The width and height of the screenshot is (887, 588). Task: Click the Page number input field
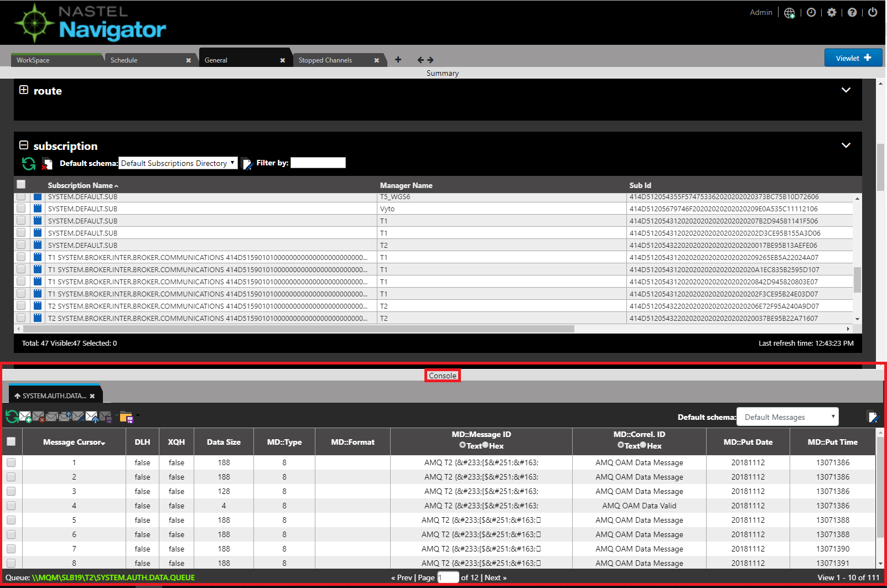coord(448,577)
